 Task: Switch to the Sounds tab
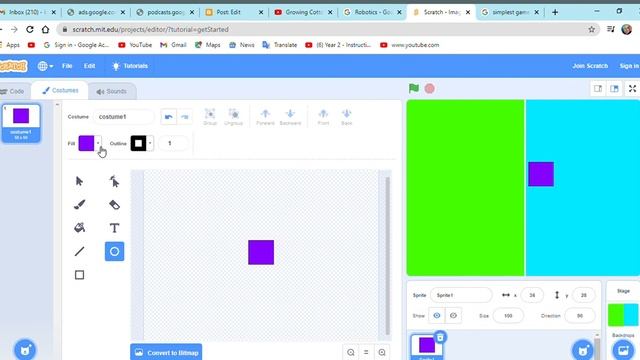point(111,91)
